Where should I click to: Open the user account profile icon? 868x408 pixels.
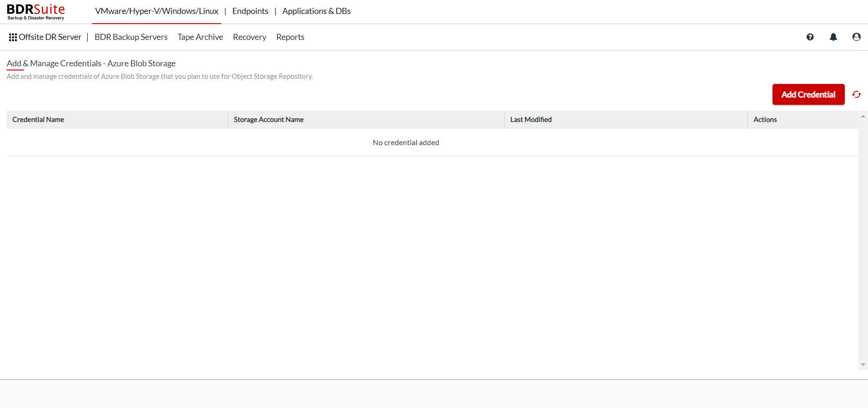pos(856,37)
